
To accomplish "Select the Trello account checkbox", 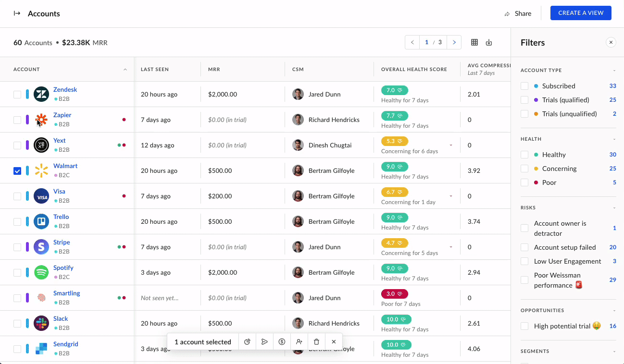I will click(17, 222).
